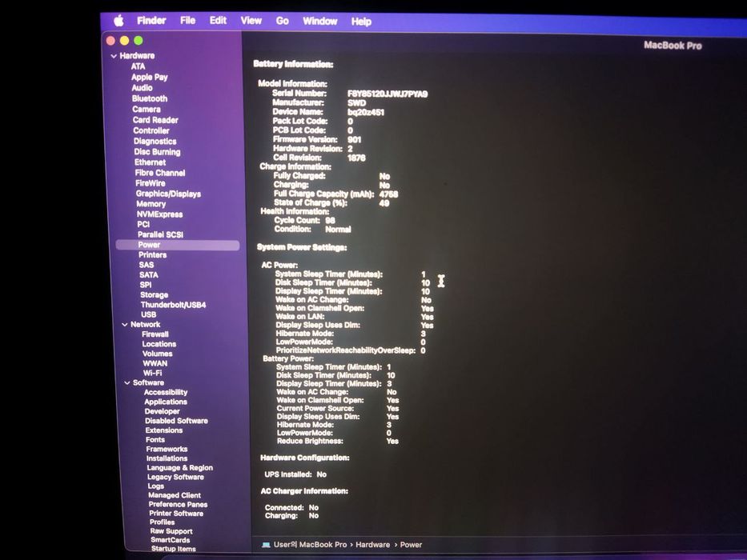The width and height of the screenshot is (747, 560).
Task: Select Graphics/Displays in the sidebar
Action: coord(168,194)
